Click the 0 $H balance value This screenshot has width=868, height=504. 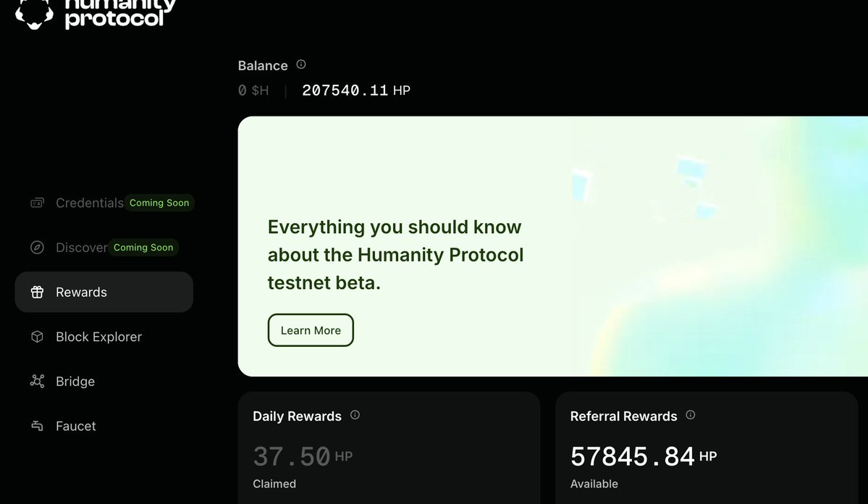tap(253, 91)
